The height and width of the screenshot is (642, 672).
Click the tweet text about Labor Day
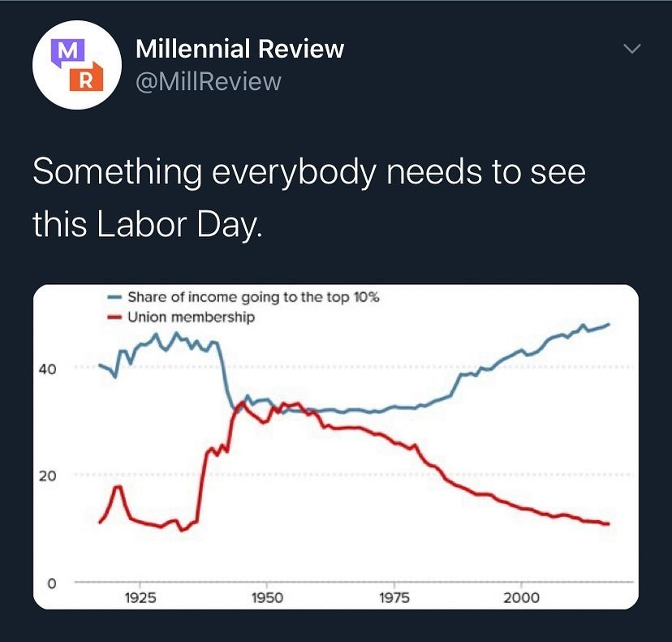(x=309, y=197)
